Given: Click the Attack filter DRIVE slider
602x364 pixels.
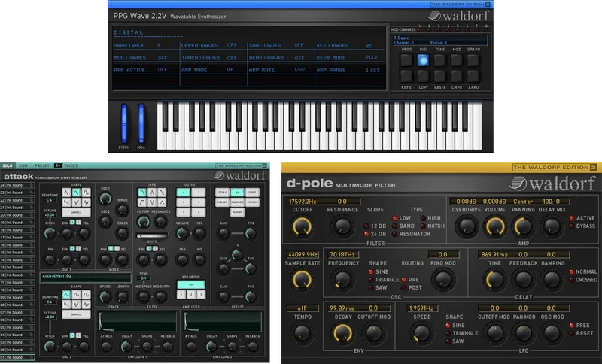Looking at the screenshot, I should 152,236.
